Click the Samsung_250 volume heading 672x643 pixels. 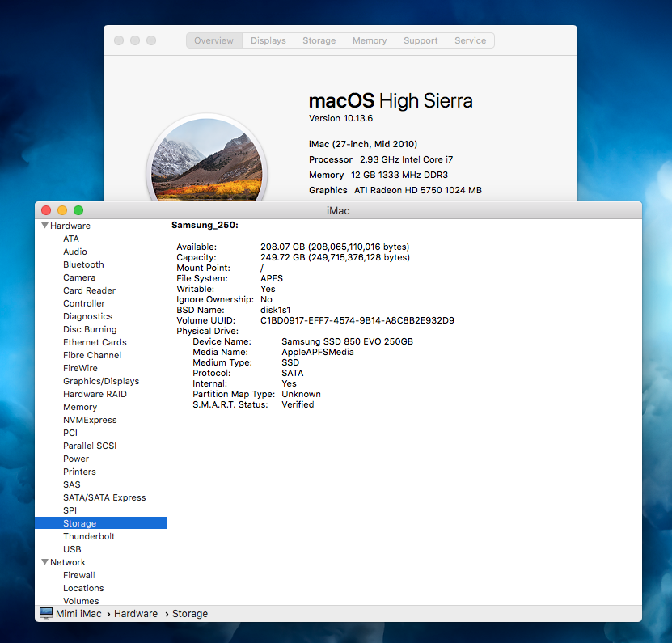[205, 225]
